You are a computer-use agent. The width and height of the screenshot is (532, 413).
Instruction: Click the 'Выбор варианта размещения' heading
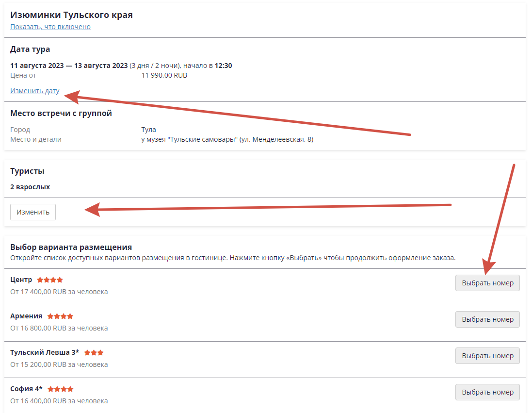click(x=71, y=247)
